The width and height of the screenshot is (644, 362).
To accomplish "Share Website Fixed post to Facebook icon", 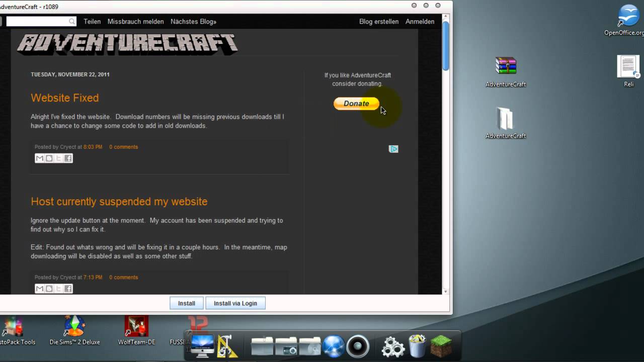I will 68,158.
